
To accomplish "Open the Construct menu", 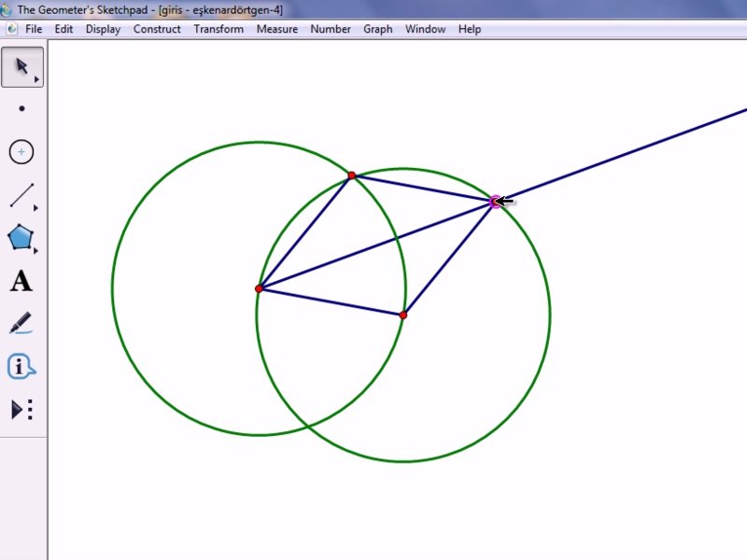I will pyautogui.click(x=157, y=29).
